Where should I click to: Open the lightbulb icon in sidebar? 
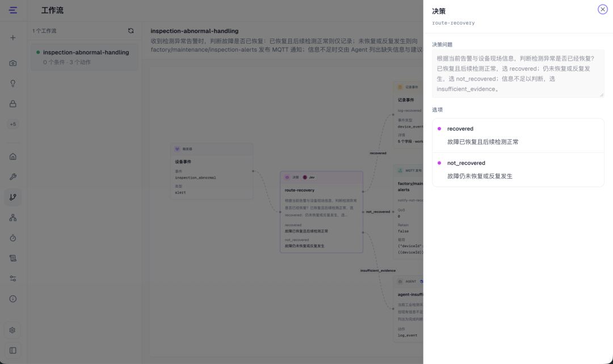point(13,83)
